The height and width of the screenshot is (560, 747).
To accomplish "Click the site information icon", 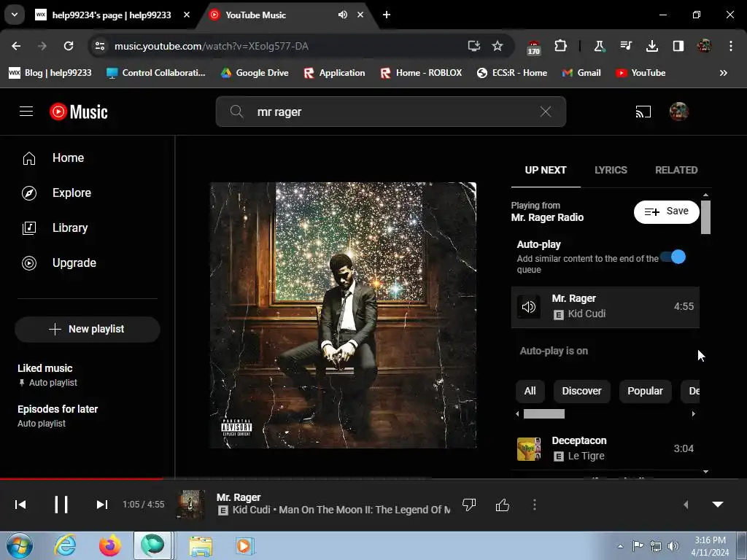I will click(100, 46).
